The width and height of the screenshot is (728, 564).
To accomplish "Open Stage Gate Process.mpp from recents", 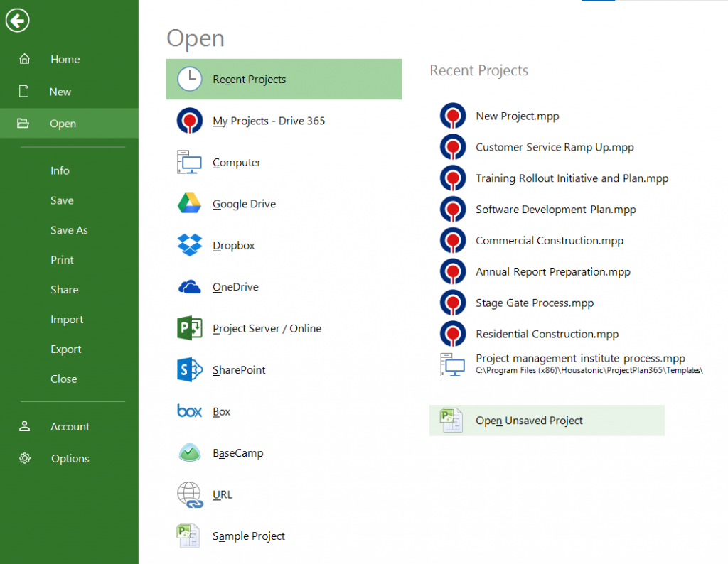I will coord(534,303).
